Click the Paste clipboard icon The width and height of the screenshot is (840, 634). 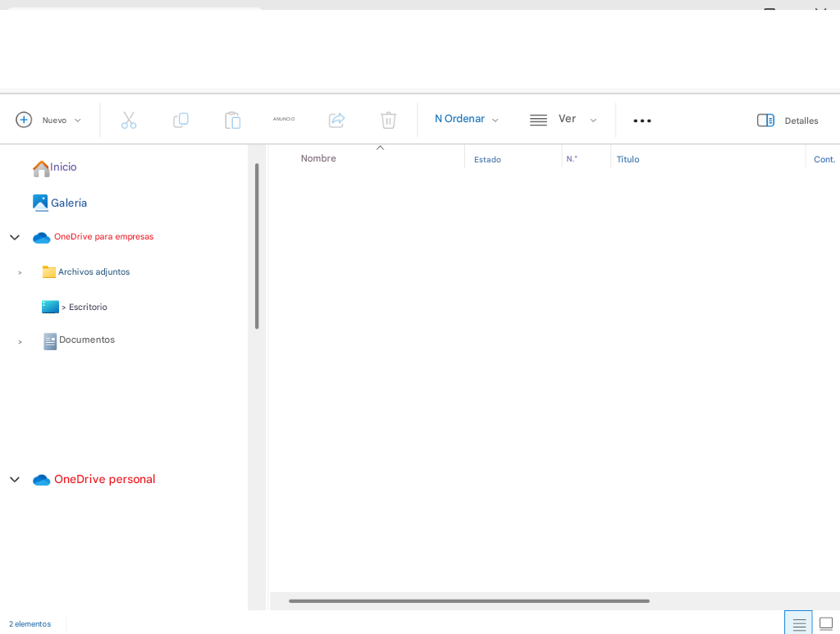(x=232, y=120)
